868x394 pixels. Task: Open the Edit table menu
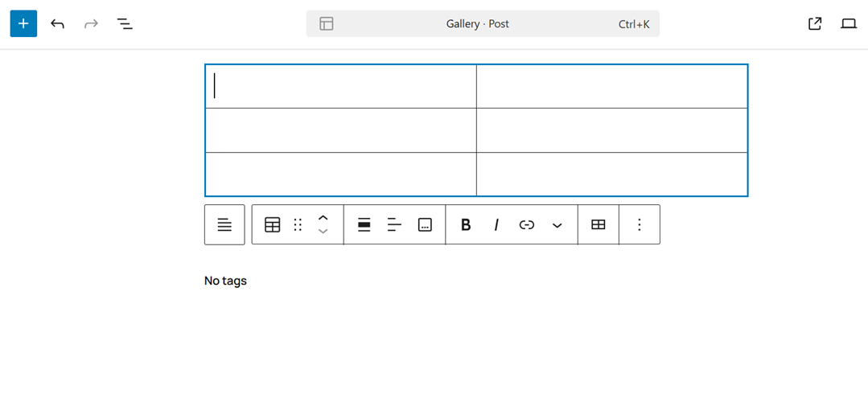point(599,225)
